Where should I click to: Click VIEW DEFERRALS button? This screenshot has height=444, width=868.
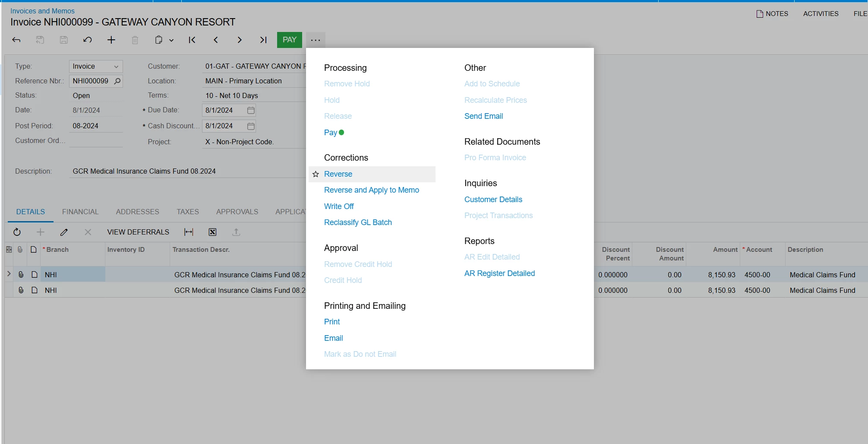(138, 232)
